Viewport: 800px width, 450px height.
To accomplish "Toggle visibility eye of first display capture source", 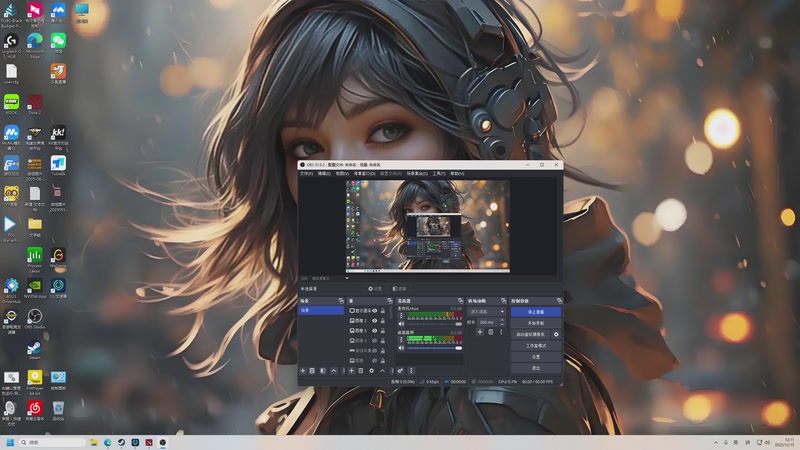I will pyautogui.click(x=374, y=311).
